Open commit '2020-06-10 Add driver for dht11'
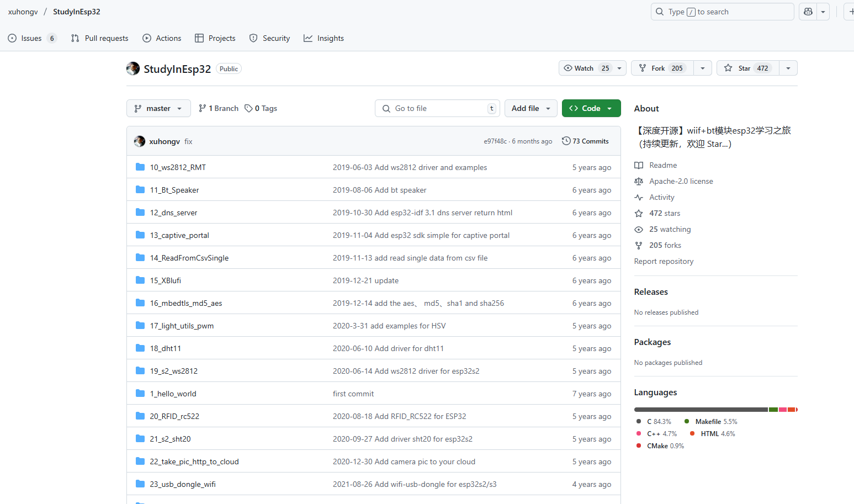Viewport: 854px width, 504px height. pyautogui.click(x=388, y=348)
